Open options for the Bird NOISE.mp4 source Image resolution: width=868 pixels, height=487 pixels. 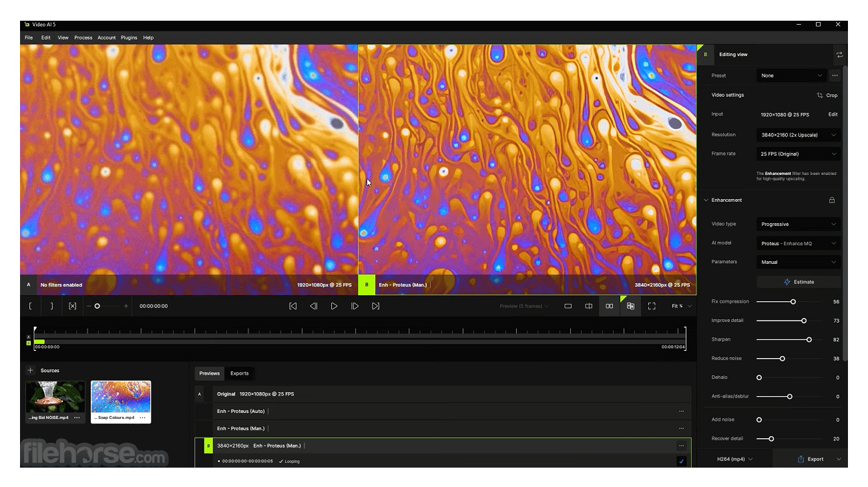click(77, 418)
